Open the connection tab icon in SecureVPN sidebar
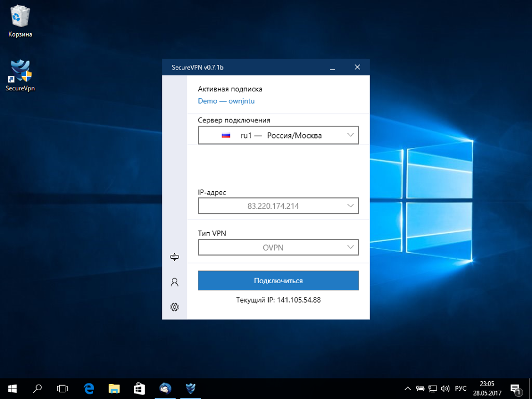 (x=175, y=257)
